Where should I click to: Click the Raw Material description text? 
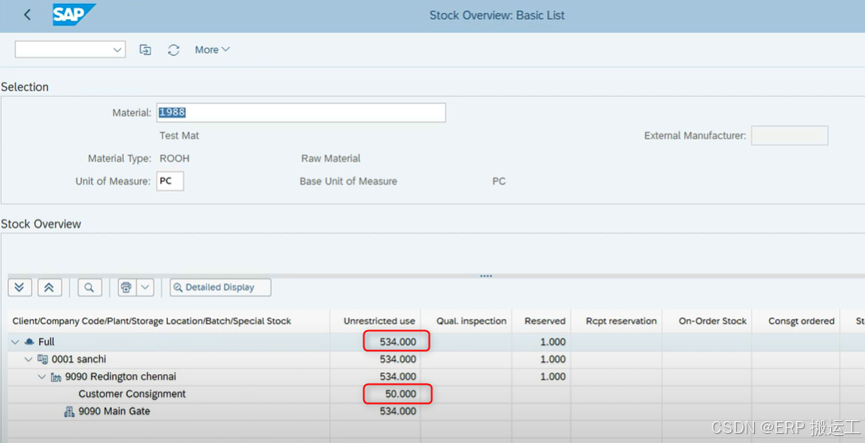330,158
